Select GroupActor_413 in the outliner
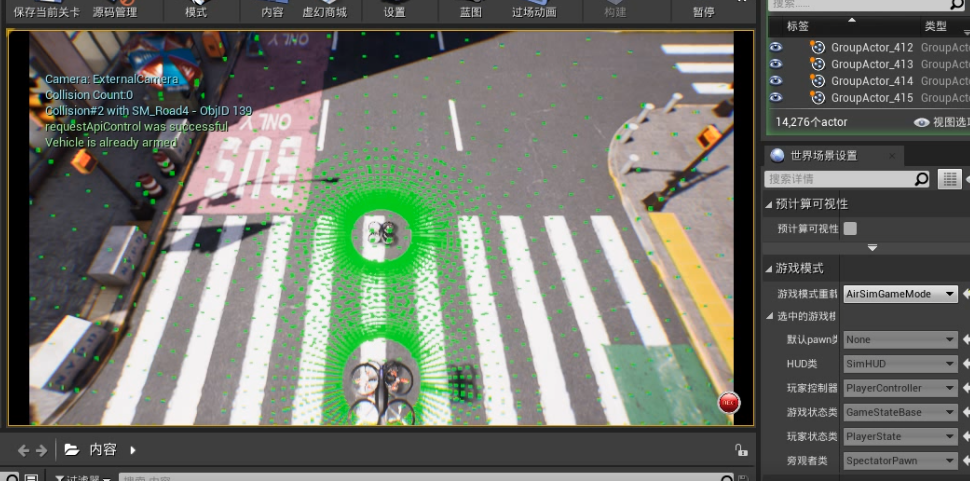The image size is (970, 481). (x=872, y=64)
